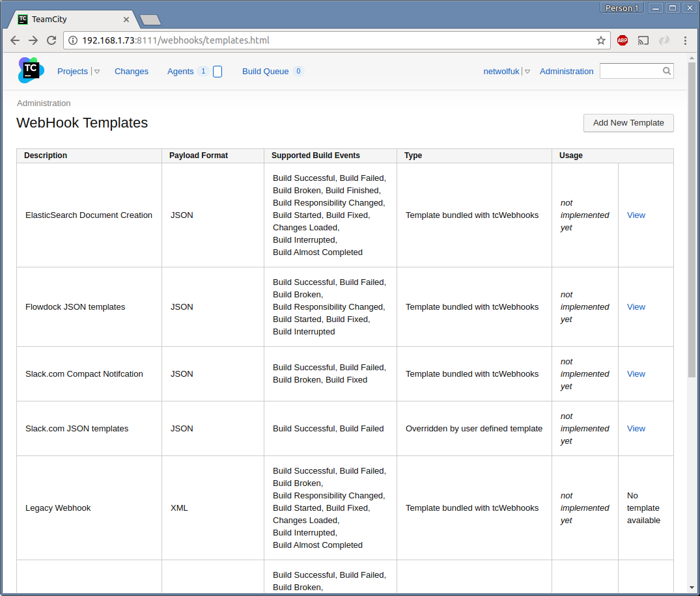
Task: Click 'Build Successful, Build Failed' in Slack JSON row
Action: coord(328,428)
